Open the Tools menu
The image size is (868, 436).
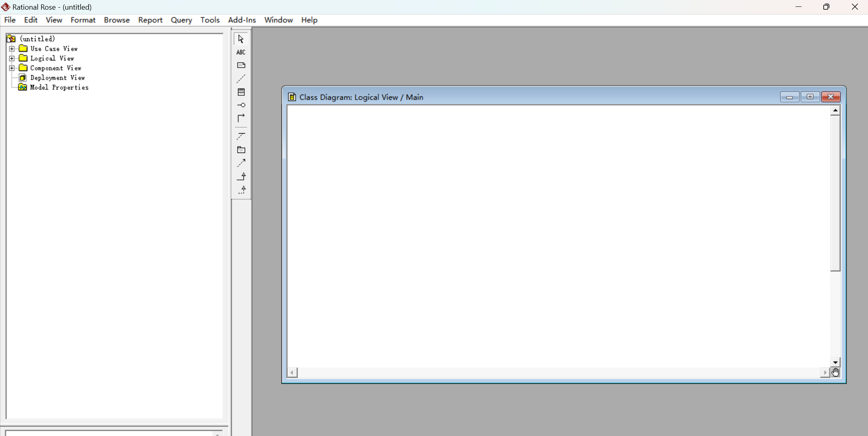click(x=210, y=20)
